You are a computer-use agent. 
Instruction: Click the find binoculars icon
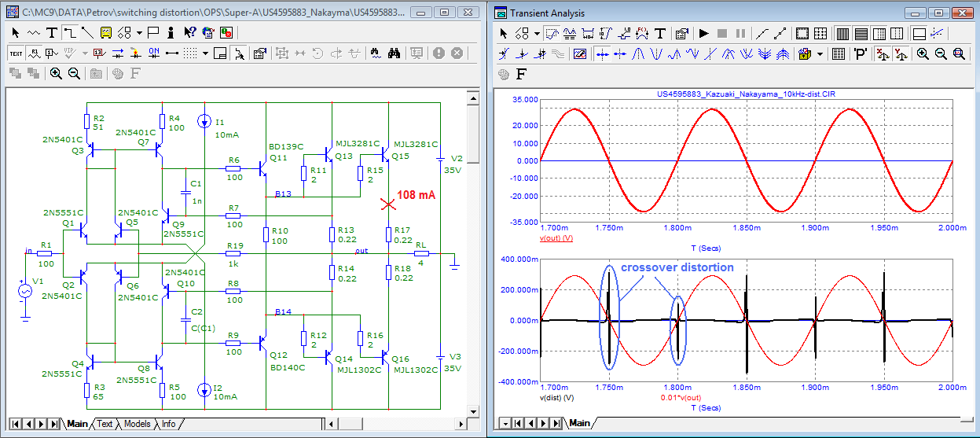[395, 53]
